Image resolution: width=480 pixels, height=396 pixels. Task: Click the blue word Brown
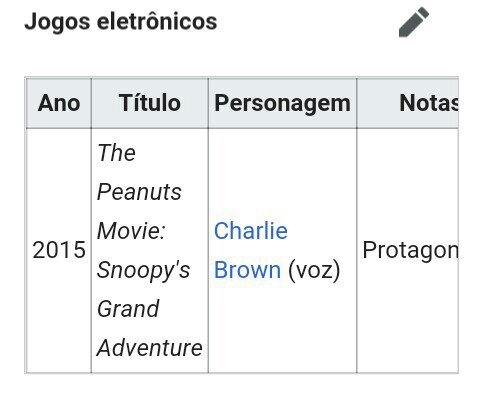coord(247,270)
